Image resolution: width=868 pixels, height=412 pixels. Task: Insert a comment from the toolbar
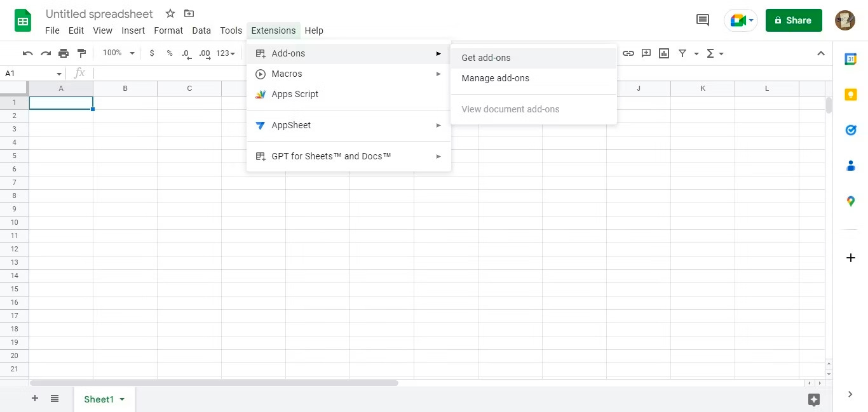click(x=646, y=53)
